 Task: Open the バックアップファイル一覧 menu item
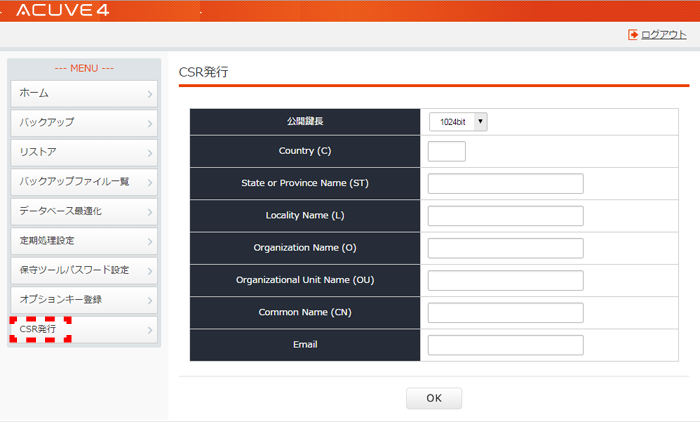(84, 182)
